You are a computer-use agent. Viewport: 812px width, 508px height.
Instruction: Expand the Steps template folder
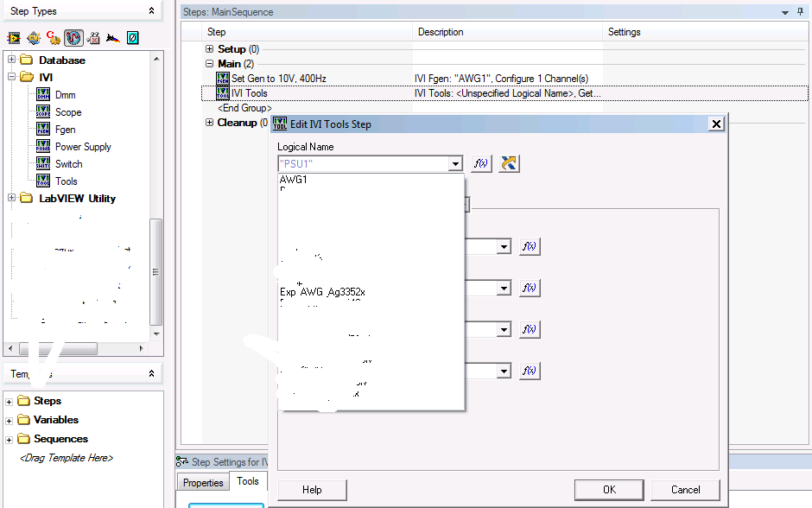tap(9, 402)
